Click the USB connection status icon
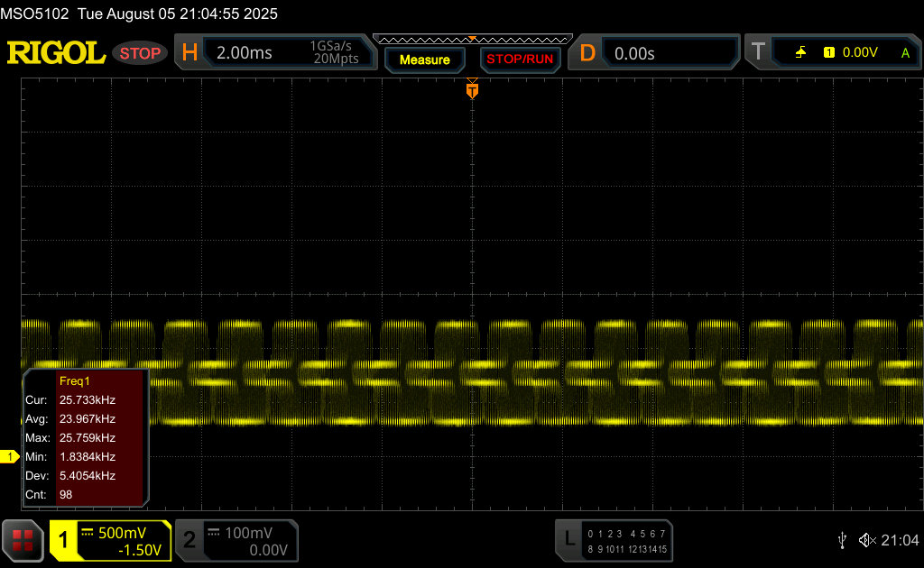This screenshot has height=568, width=924. pyautogui.click(x=842, y=540)
